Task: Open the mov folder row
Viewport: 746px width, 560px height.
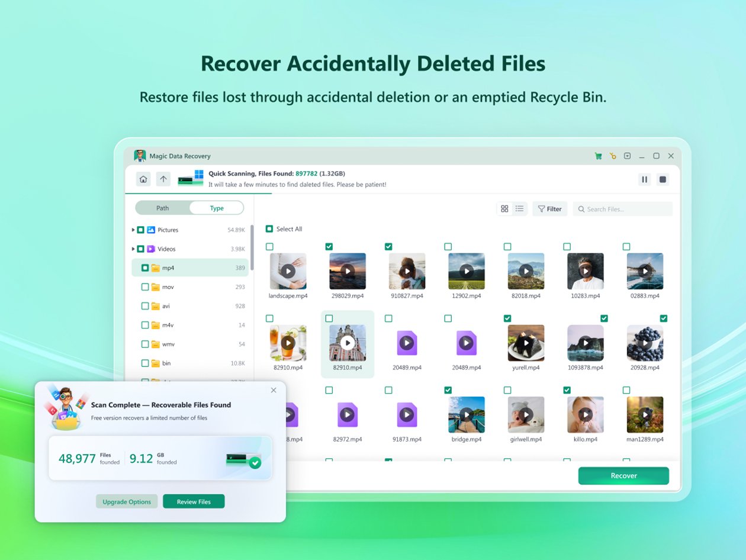Action: click(x=190, y=287)
